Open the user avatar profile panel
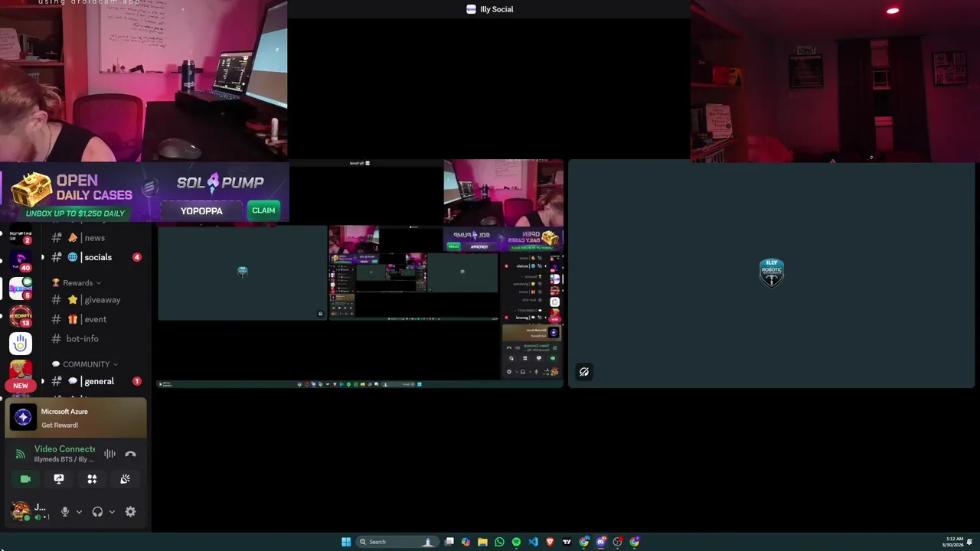The image size is (980, 551). coord(21,511)
